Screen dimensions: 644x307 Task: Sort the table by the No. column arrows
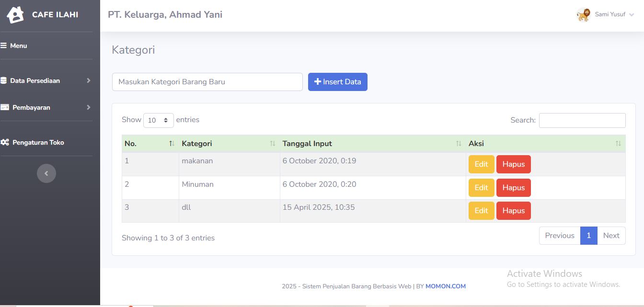tap(172, 144)
